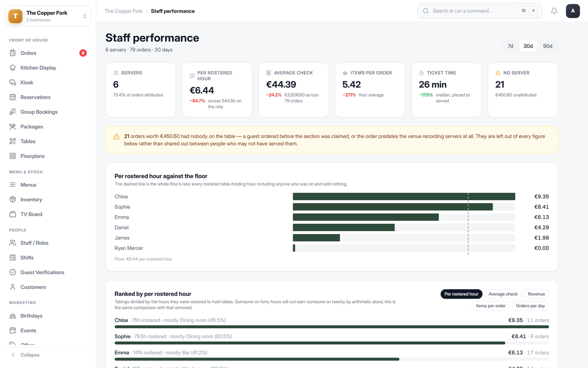Open user avatar A menu
Image resolution: width=588 pixels, height=368 pixels.
(x=573, y=11)
